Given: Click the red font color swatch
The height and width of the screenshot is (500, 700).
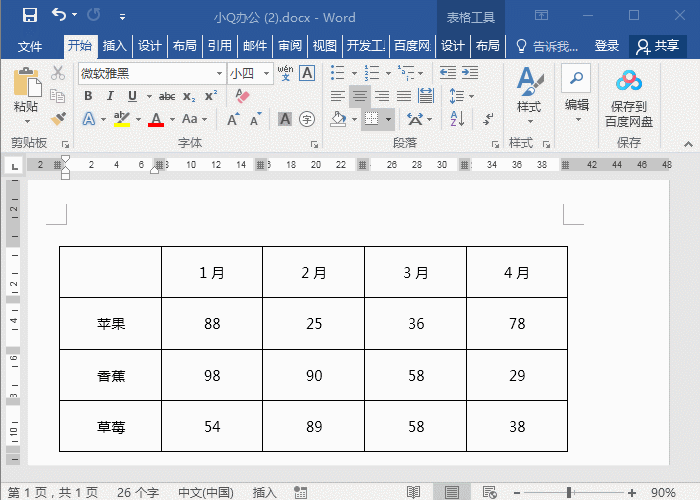Looking at the screenshot, I should [x=156, y=120].
